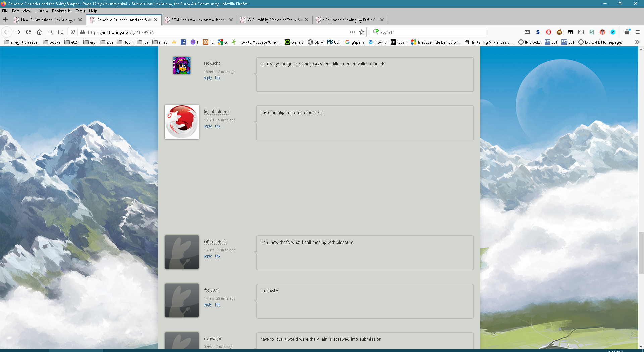Screen dimensions: 644x352
Task: Expand the ero bookmark folder
Action: 89,42
